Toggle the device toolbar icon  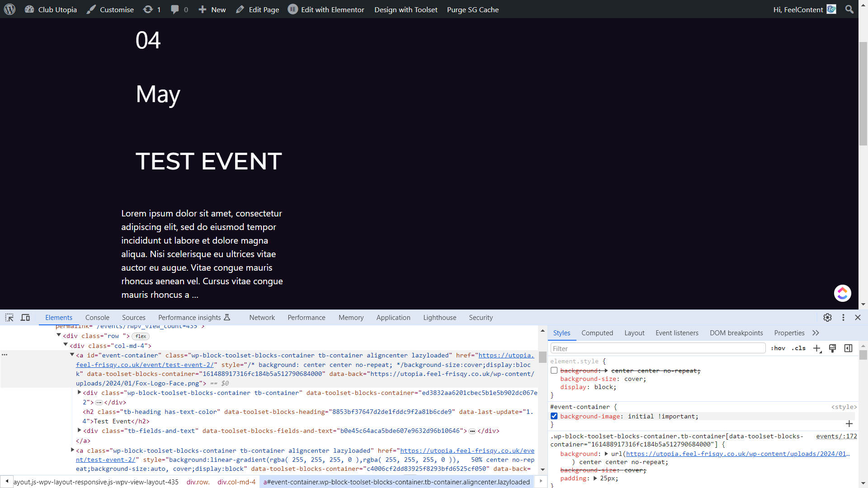[x=25, y=318]
